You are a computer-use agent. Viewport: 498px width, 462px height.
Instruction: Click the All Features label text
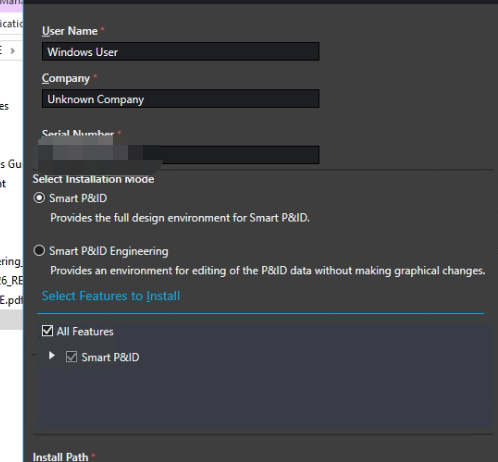85,332
